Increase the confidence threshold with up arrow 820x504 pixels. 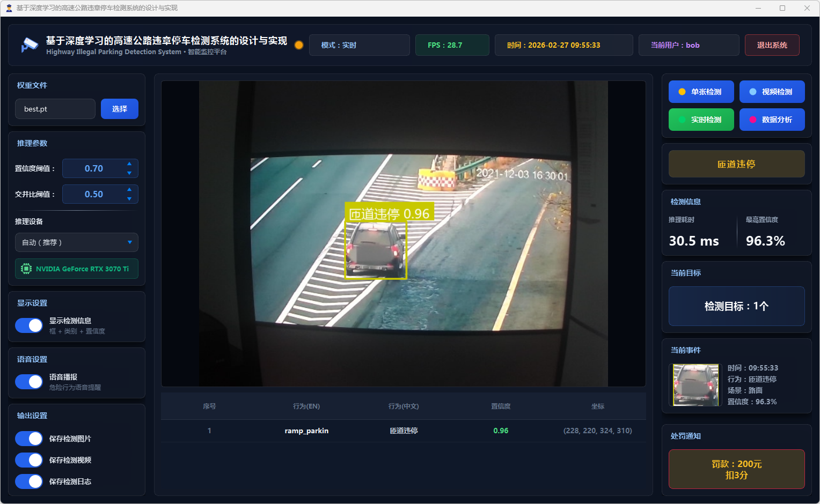point(129,164)
